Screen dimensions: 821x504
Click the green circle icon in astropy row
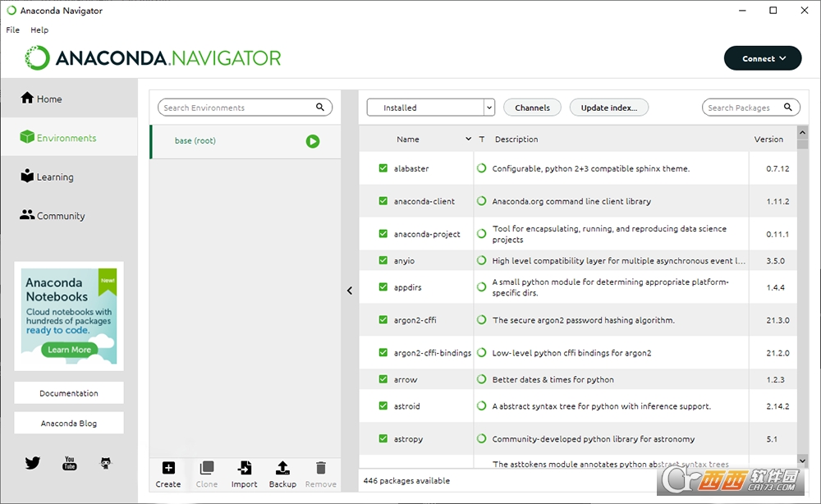pos(482,438)
